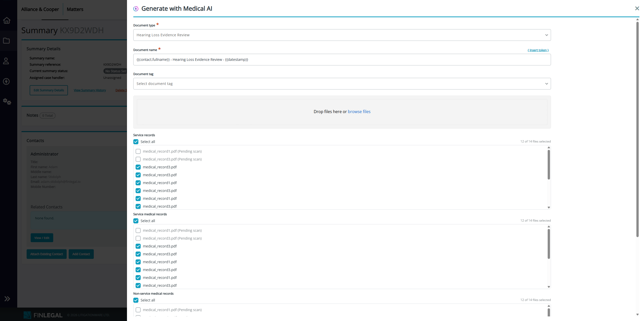The image size is (644, 321).
Task: Click the Summary KX9D2WDH heading
Action: pos(62,30)
